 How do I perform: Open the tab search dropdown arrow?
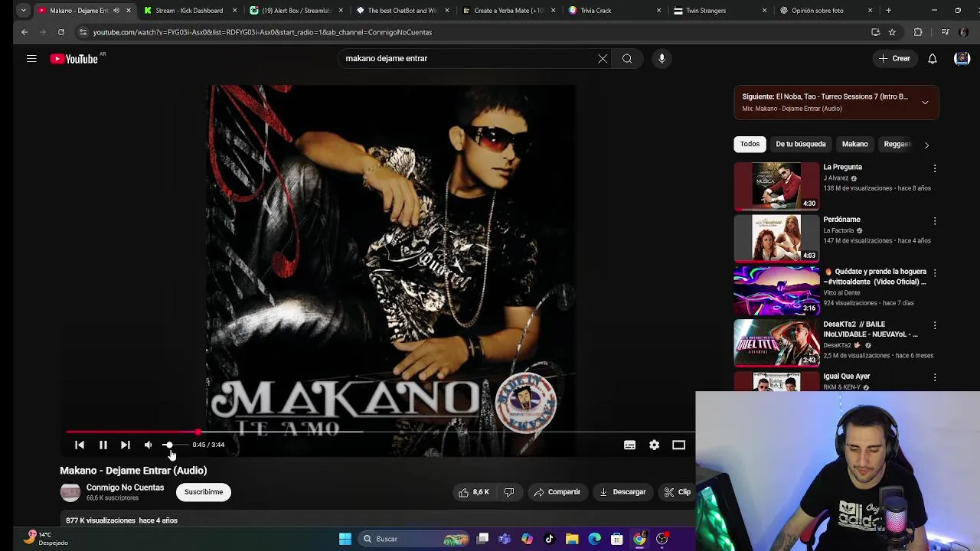(24, 11)
